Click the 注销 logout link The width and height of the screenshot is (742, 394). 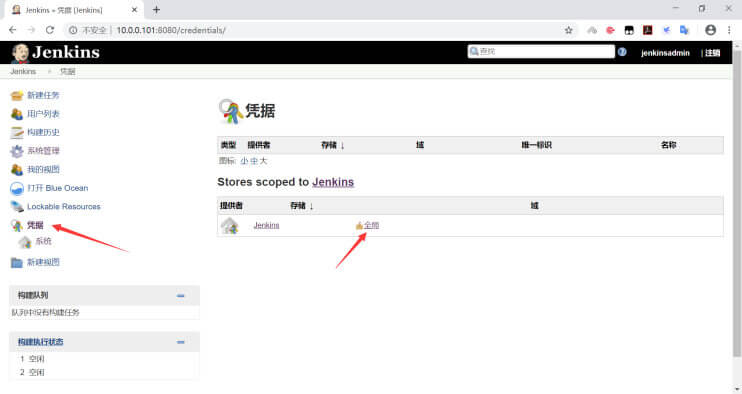[712, 53]
